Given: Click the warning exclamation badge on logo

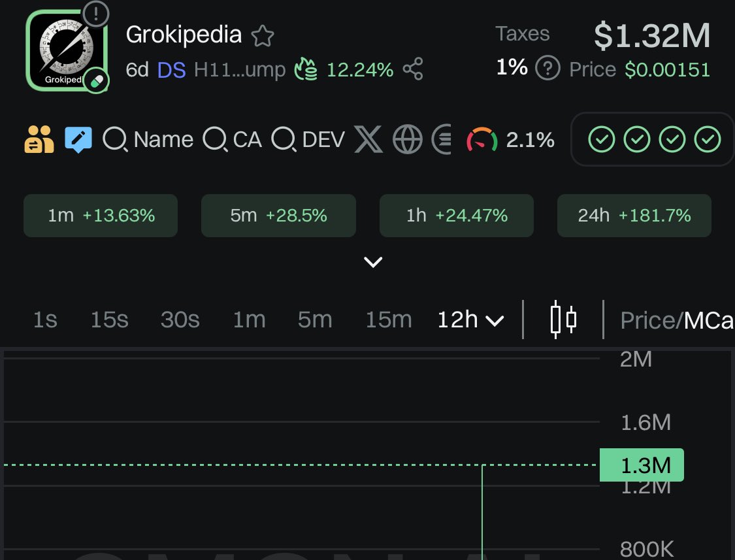Looking at the screenshot, I should (x=96, y=14).
